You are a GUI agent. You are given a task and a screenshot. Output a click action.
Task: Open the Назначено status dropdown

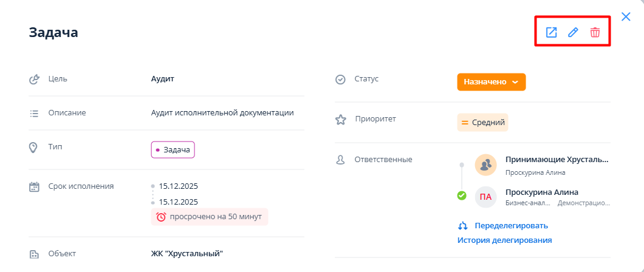click(491, 82)
